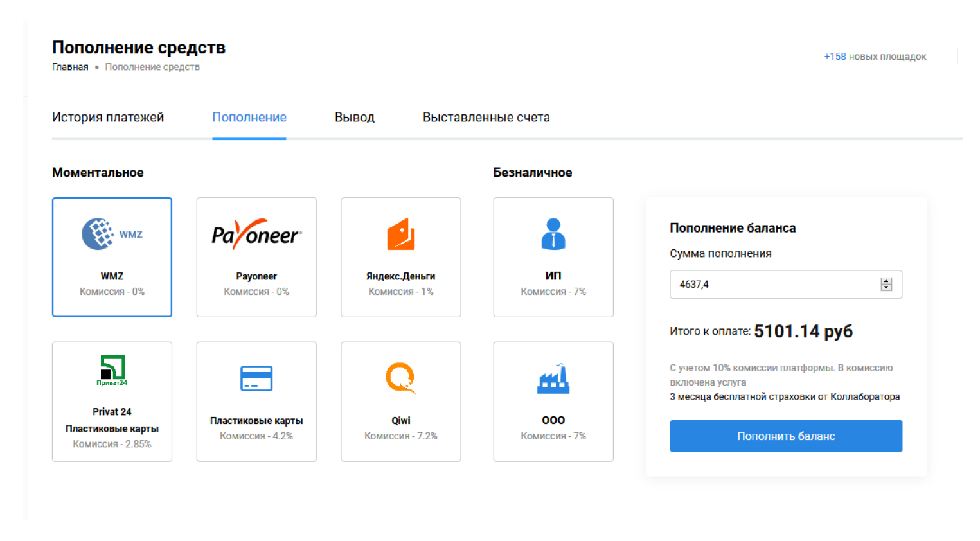Switch to the История платежей tab
The width and height of the screenshot is (980, 541).
[x=108, y=117]
